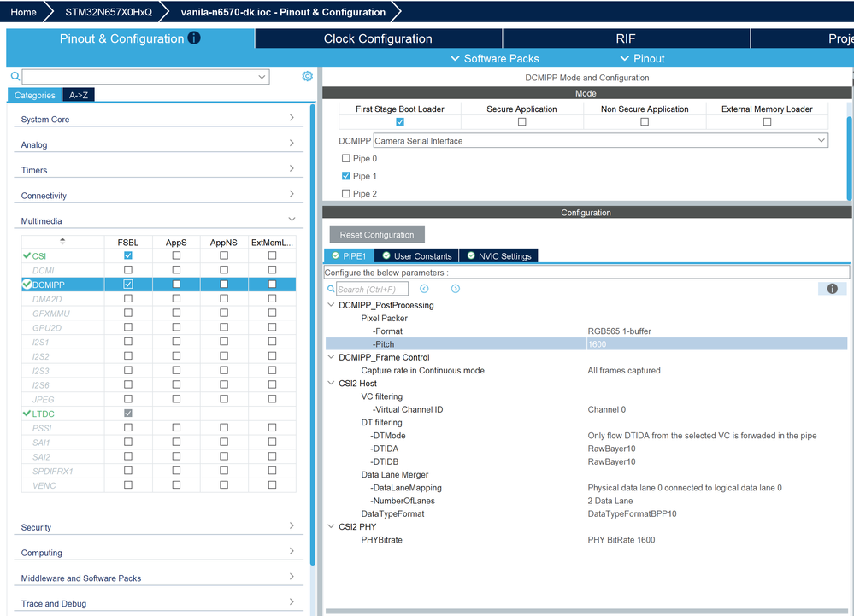Click the green checkmark icon beside DCMIPP
Image resolution: width=854 pixels, height=616 pixels.
pos(27,285)
